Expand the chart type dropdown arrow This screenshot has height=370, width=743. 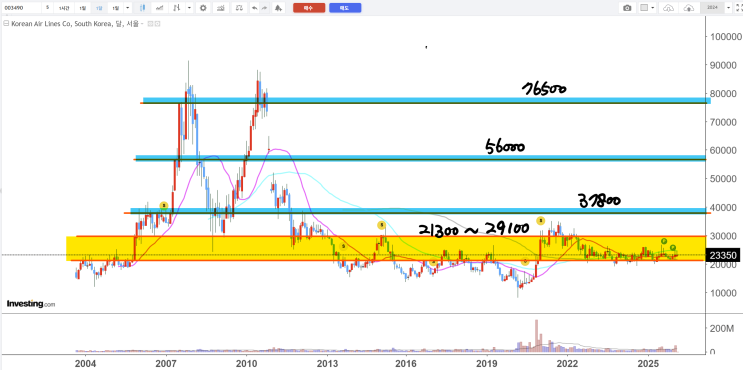pyautogui.click(x=189, y=8)
